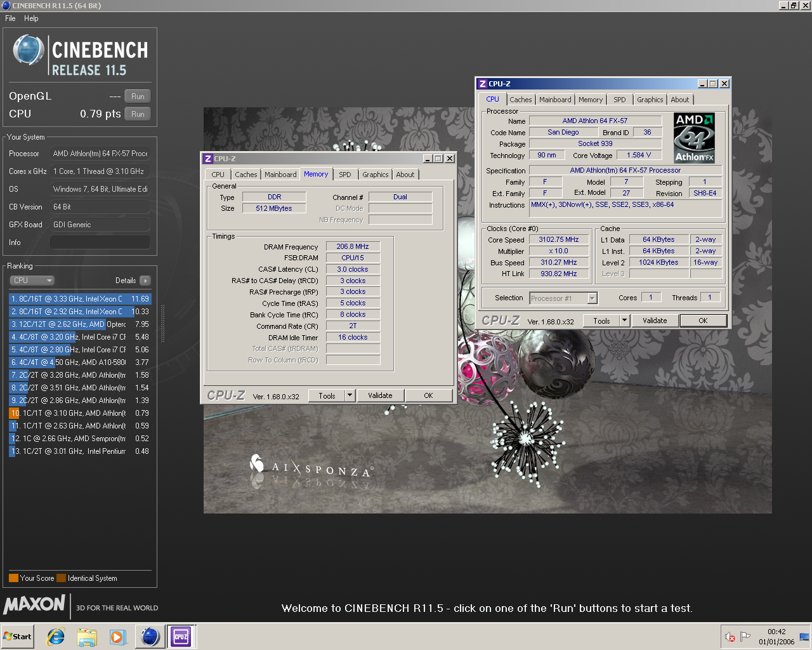
Task: Click the Internet Explorer taskbar icon
Action: tap(56, 637)
